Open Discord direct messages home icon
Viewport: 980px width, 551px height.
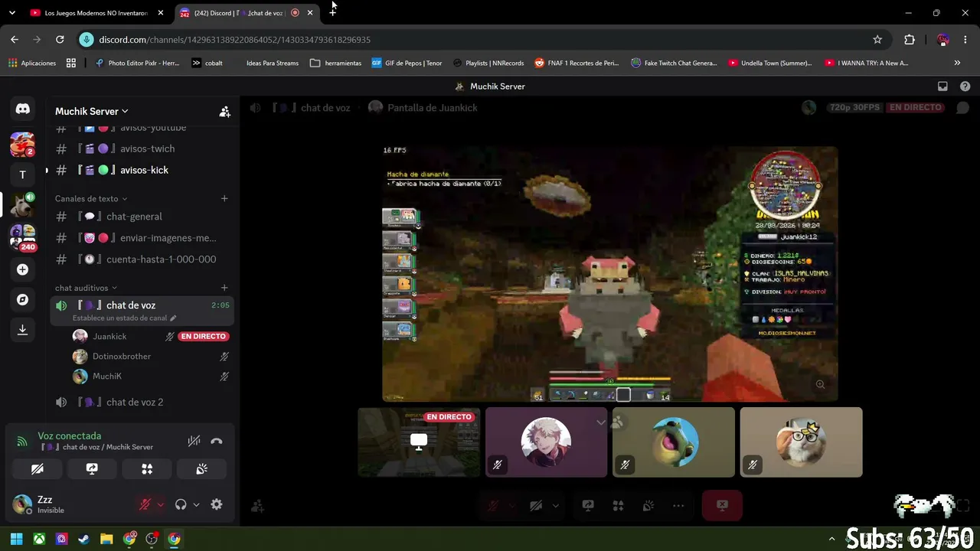(x=23, y=109)
